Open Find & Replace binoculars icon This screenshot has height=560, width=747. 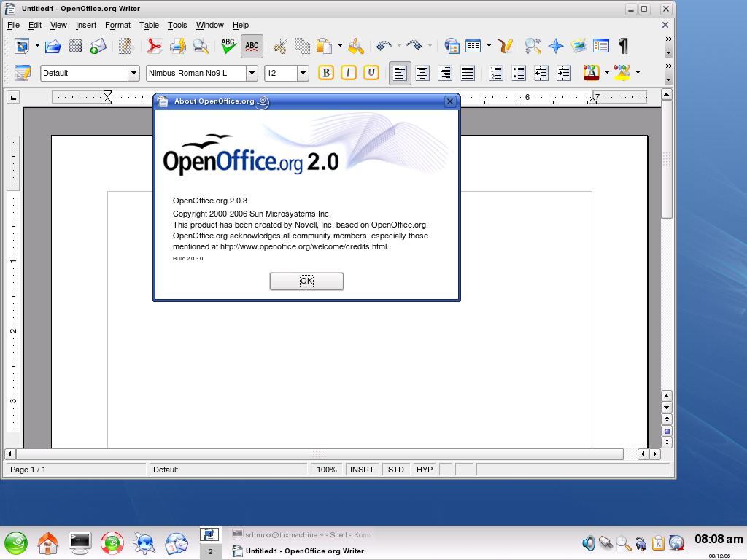[533, 46]
